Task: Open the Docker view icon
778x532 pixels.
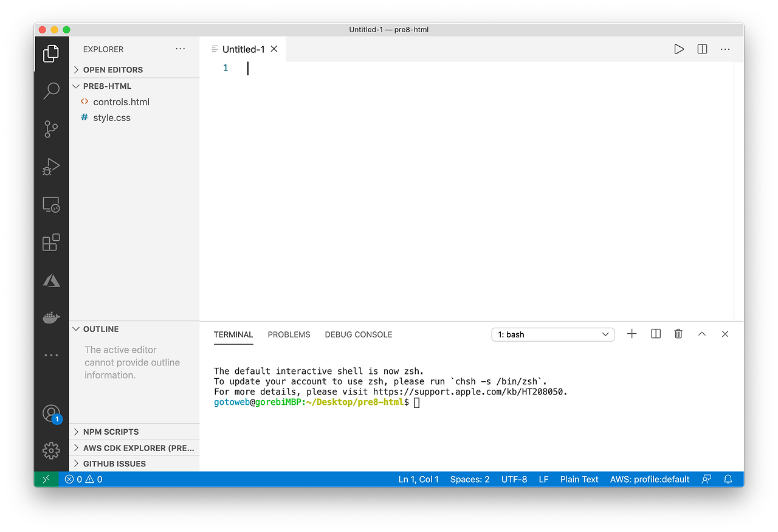Action: click(x=51, y=317)
